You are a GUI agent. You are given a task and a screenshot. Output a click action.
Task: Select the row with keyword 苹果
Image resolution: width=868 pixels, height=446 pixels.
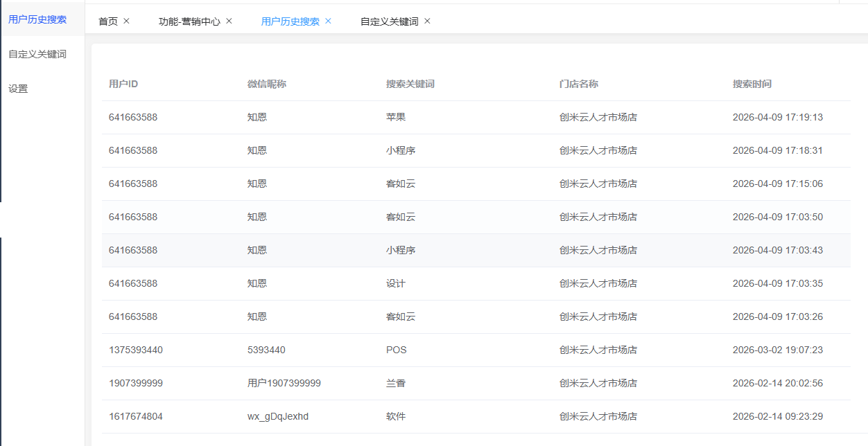[x=396, y=117]
